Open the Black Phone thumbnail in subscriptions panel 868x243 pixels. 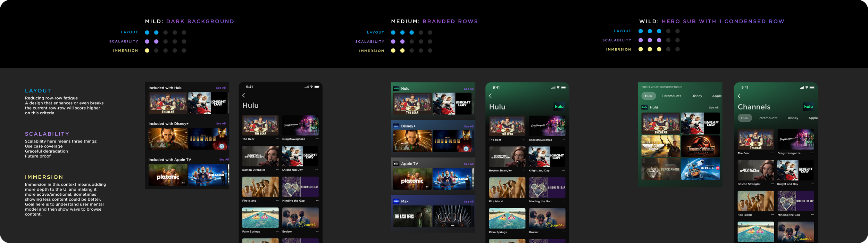pos(661,169)
